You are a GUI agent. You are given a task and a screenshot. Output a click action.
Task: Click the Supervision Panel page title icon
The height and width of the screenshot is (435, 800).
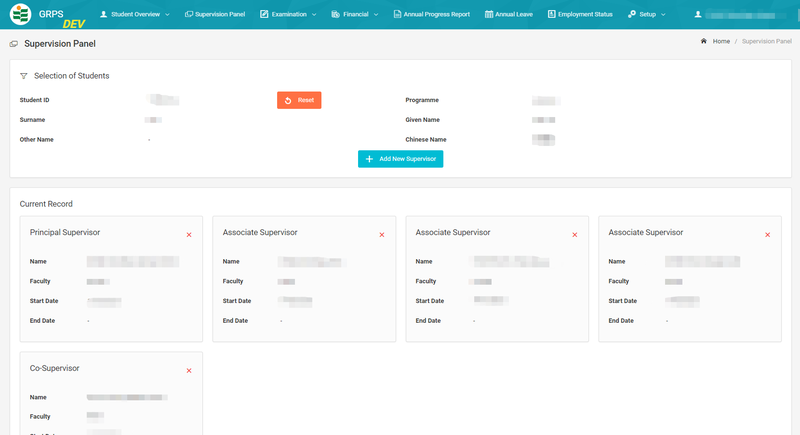pyautogui.click(x=14, y=44)
